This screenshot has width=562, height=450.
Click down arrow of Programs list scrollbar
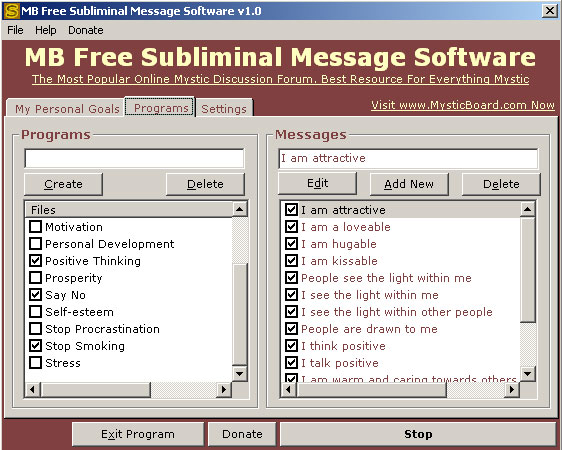click(x=240, y=374)
